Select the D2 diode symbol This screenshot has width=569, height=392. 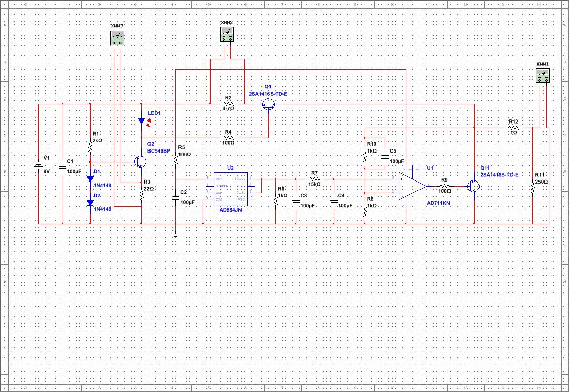pyautogui.click(x=90, y=202)
